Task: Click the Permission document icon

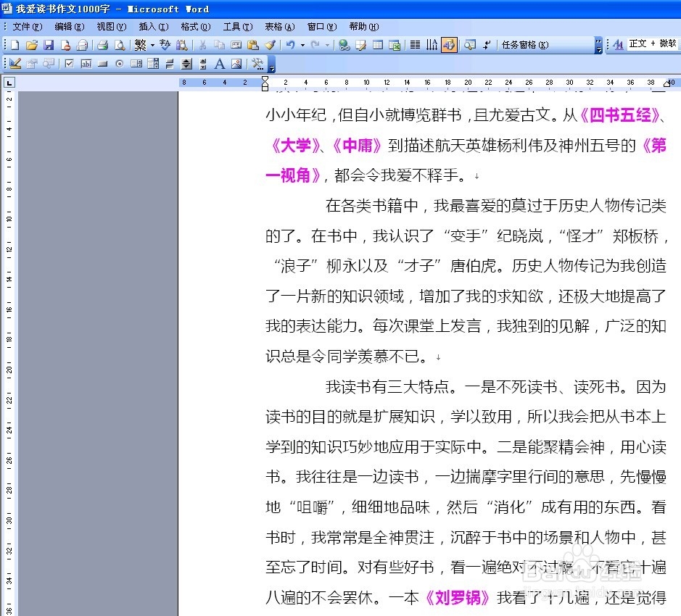Action: [65, 45]
